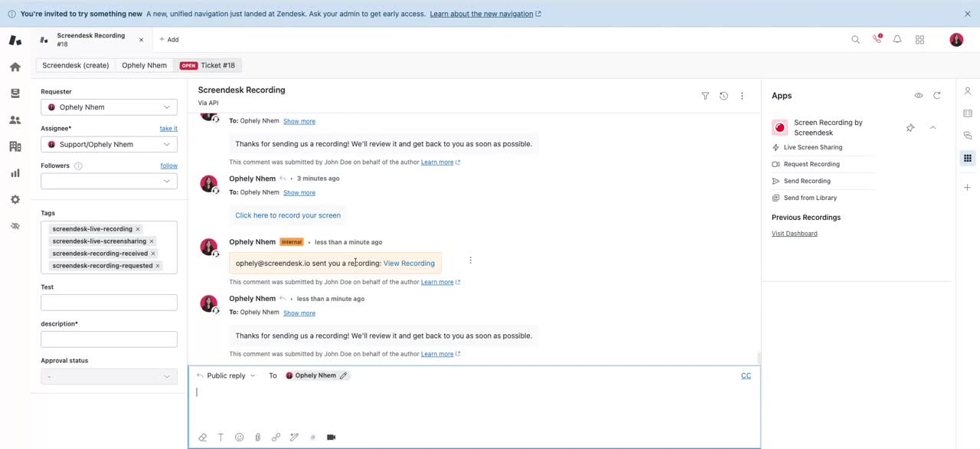Open the notifications bell

pyautogui.click(x=897, y=40)
